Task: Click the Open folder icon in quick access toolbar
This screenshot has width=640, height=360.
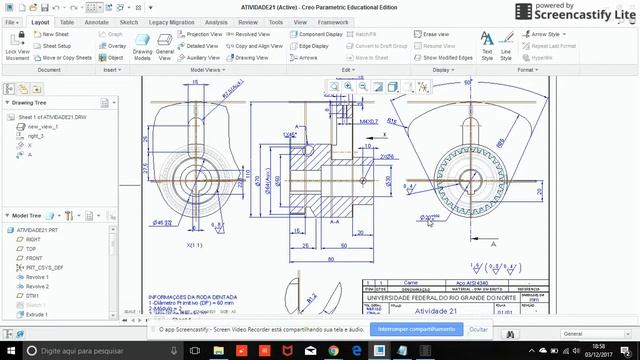Action: tap(33, 7)
